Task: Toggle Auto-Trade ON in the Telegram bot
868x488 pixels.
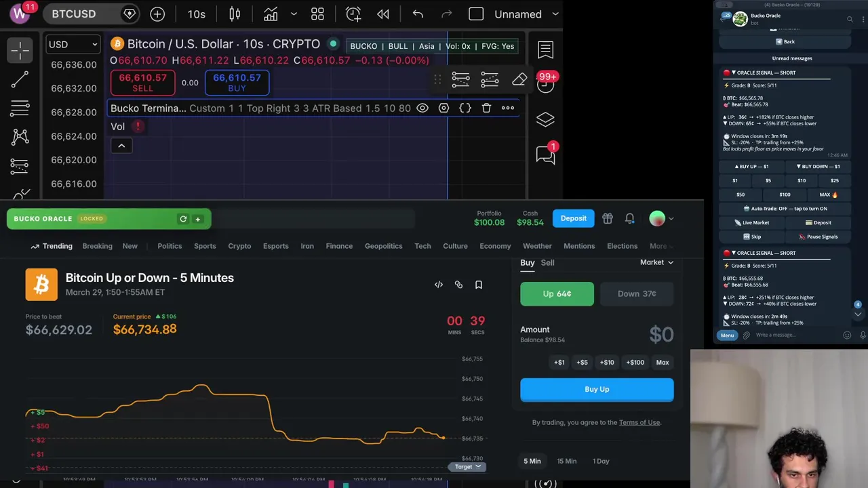Action: (x=785, y=209)
